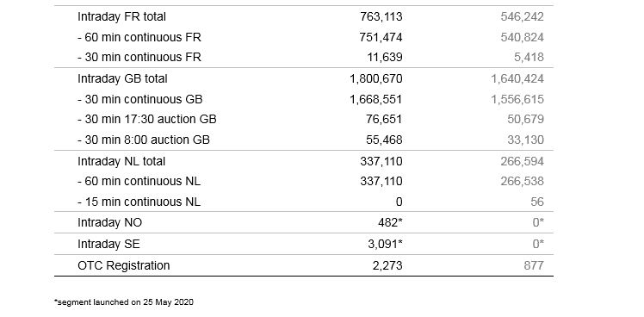Click the segment launched on 25 May 2020 footnote

pyautogui.click(x=124, y=302)
